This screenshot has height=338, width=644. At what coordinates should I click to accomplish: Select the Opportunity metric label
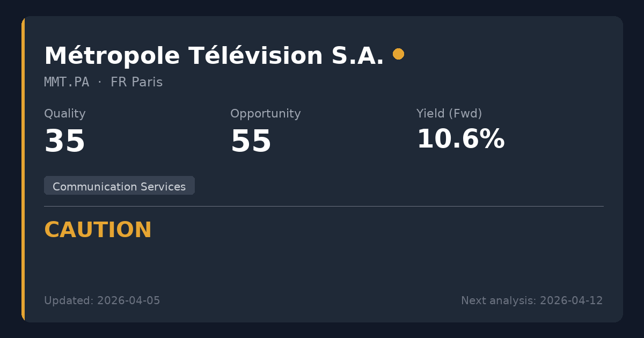(265, 114)
